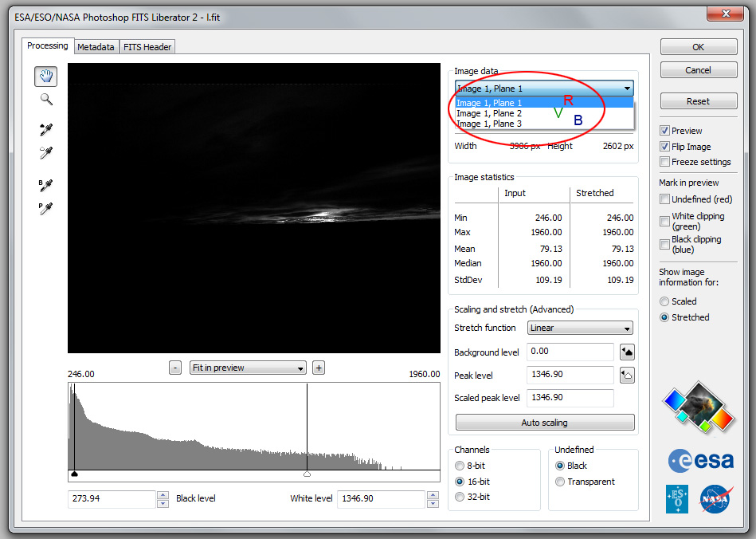
Task: Select the Stretched radio option
Action: [664, 317]
